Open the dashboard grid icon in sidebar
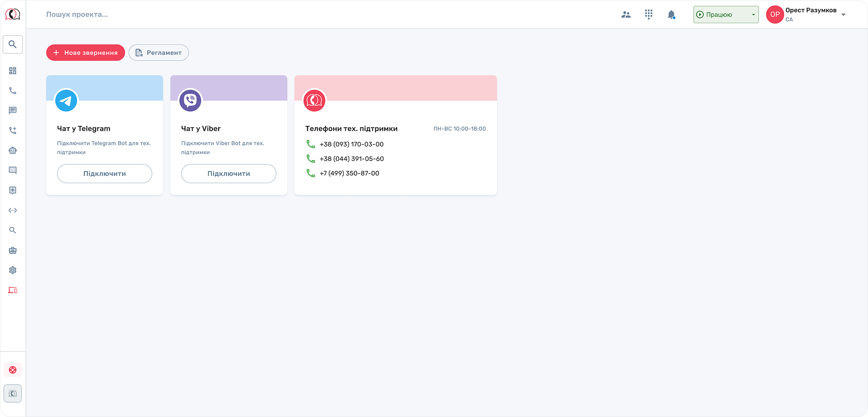868x417 pixels. pyautogui.click(x=13, y=71)
